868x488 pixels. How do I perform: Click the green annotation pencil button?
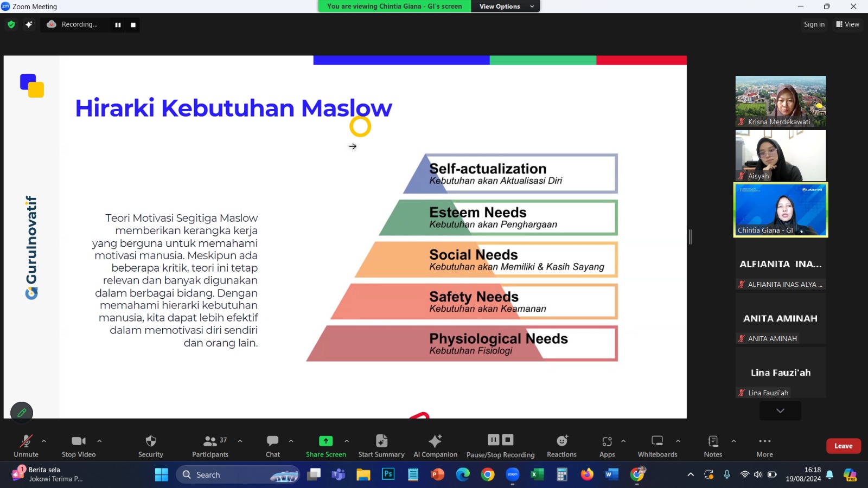(x=22, y=413)
